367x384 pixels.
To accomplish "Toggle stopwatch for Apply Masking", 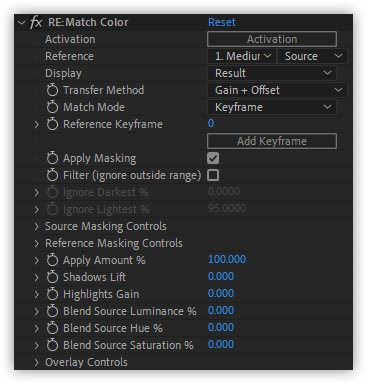I will pyautogui.click(x=52, y=158).
